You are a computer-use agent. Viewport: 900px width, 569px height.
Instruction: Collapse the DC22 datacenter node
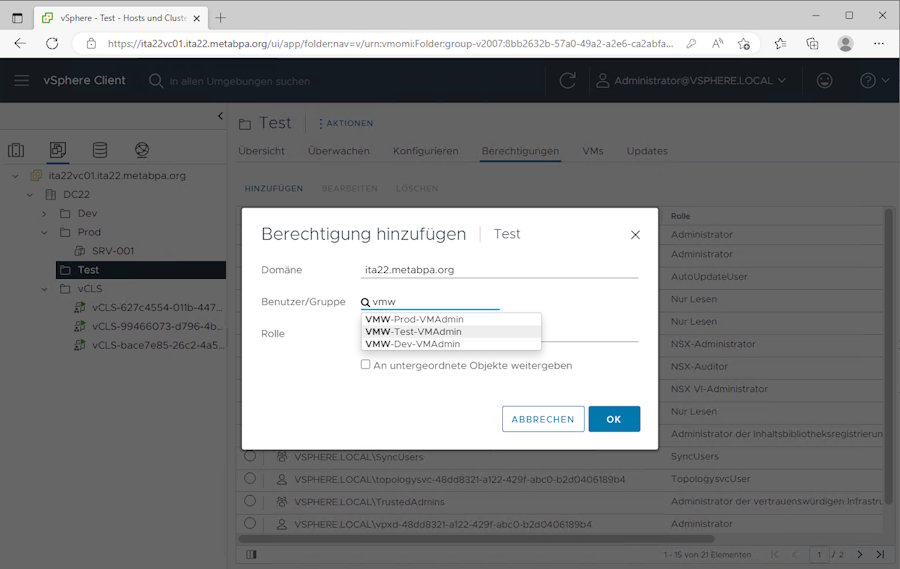coord(30,195)
